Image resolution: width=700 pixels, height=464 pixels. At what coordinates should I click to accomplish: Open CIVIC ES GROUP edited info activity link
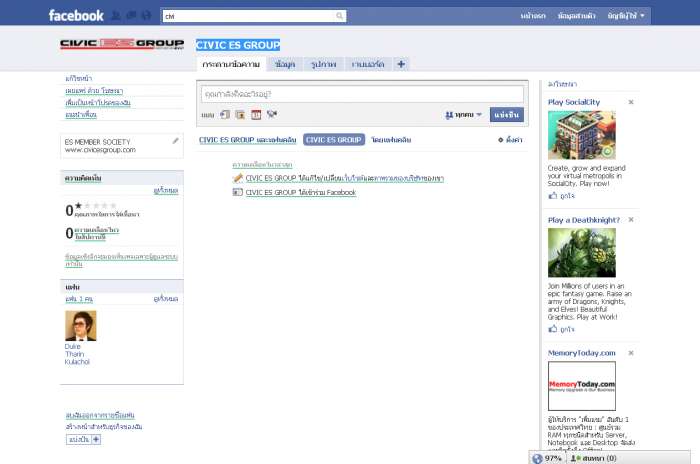point(345,178)
